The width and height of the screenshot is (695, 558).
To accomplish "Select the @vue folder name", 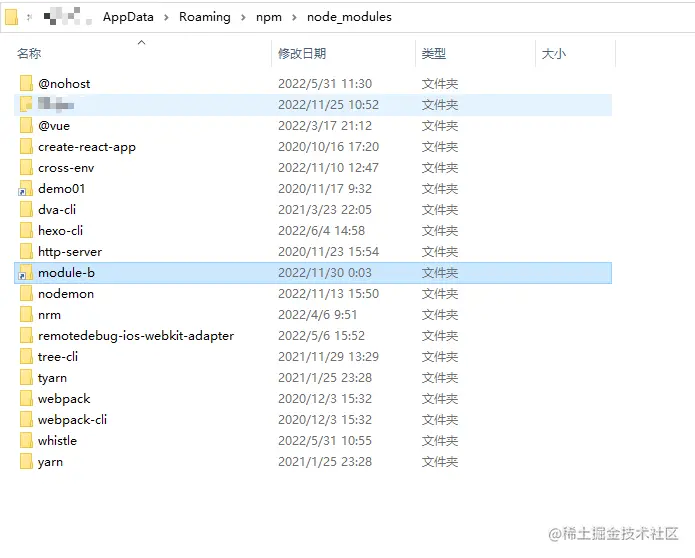I will click(x=54, y=125).
